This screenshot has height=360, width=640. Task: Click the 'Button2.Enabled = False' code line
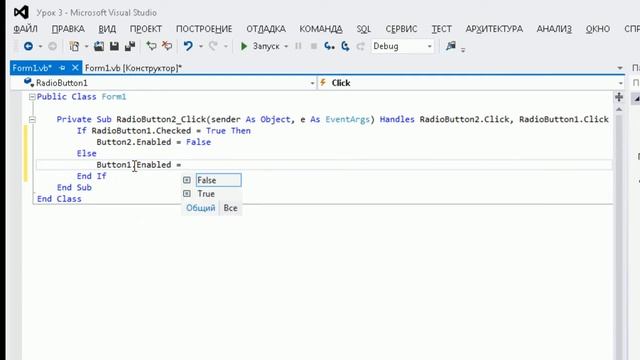[154, 142]
